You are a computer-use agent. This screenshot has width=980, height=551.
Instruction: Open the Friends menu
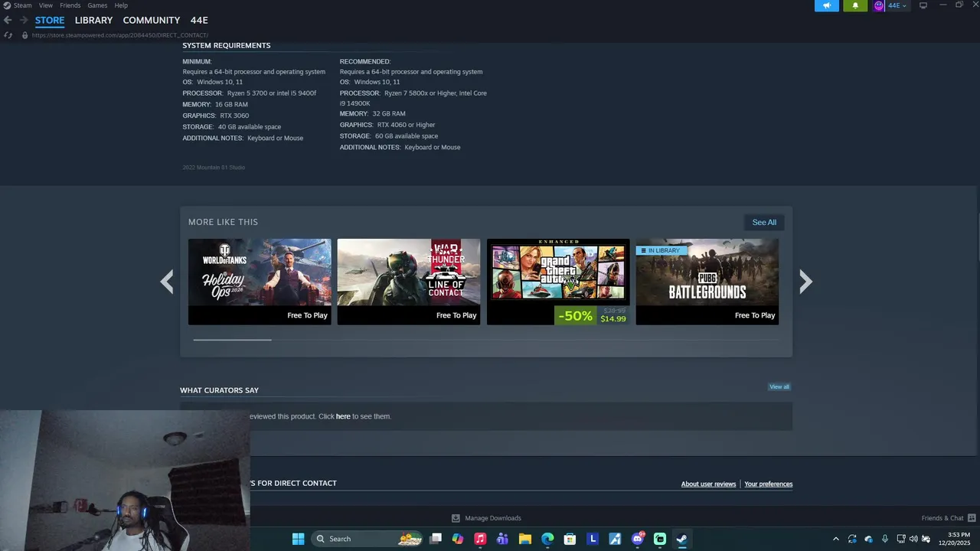70,5
